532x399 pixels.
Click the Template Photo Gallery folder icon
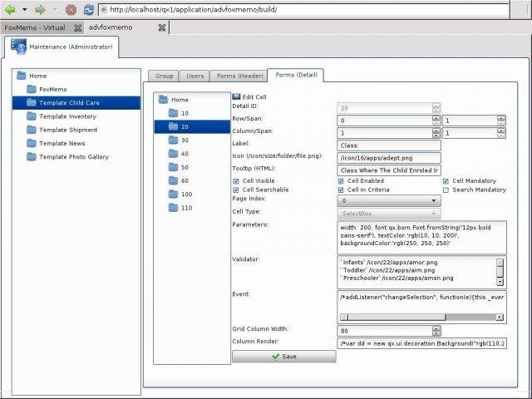point(32,157)
